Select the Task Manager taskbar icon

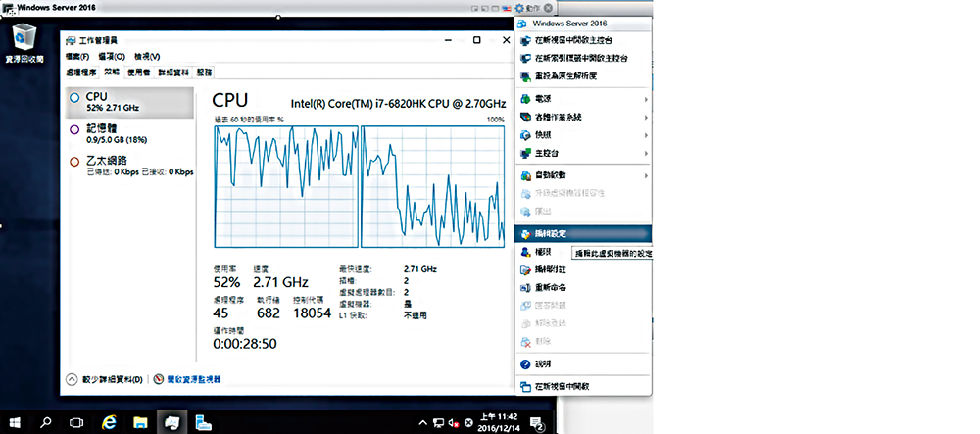(171, 423)
